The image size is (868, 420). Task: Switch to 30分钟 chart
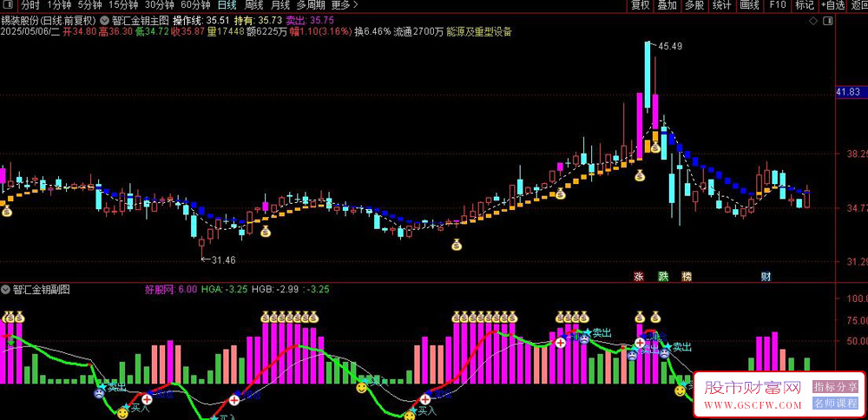tap(160, 5)
